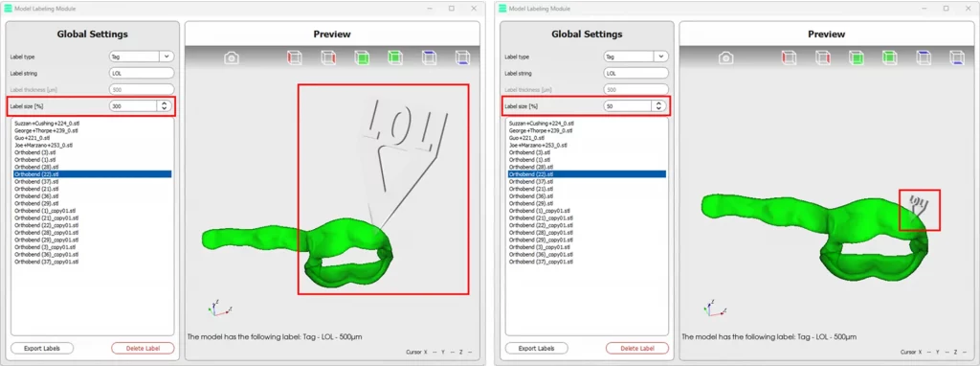The image size is (980, 366).
Task: Click the green view cube beside the blue cubes, right window
Action: (x=889, y=58)
